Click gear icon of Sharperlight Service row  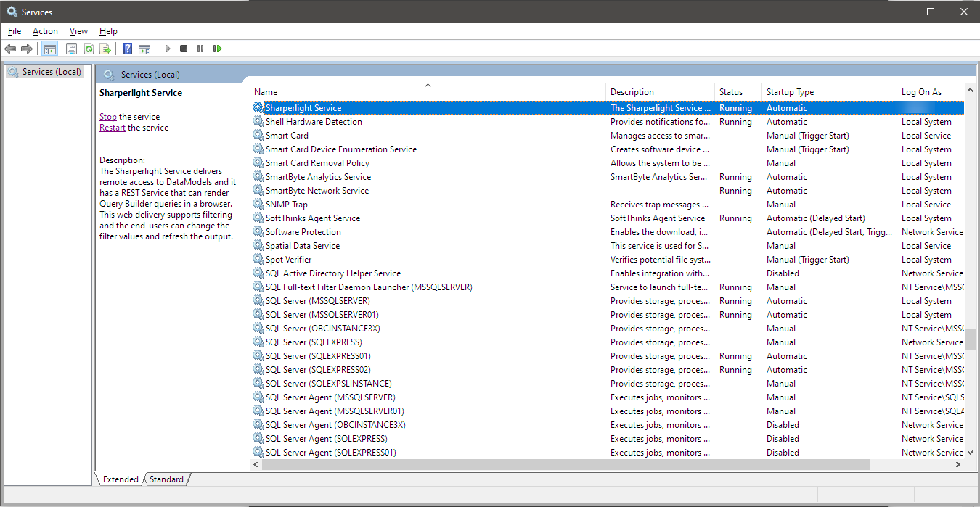pyautogui.click(x=258, y=107)
